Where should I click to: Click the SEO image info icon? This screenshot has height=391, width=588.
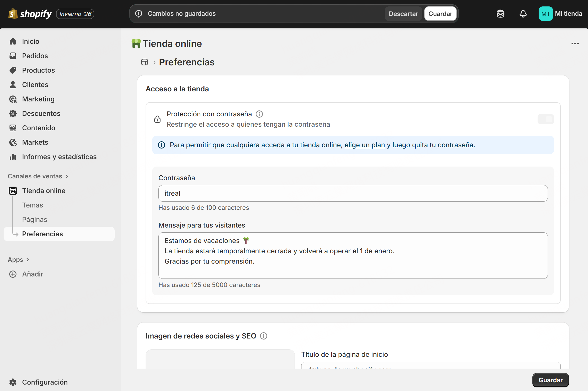[x=264, y=336]
